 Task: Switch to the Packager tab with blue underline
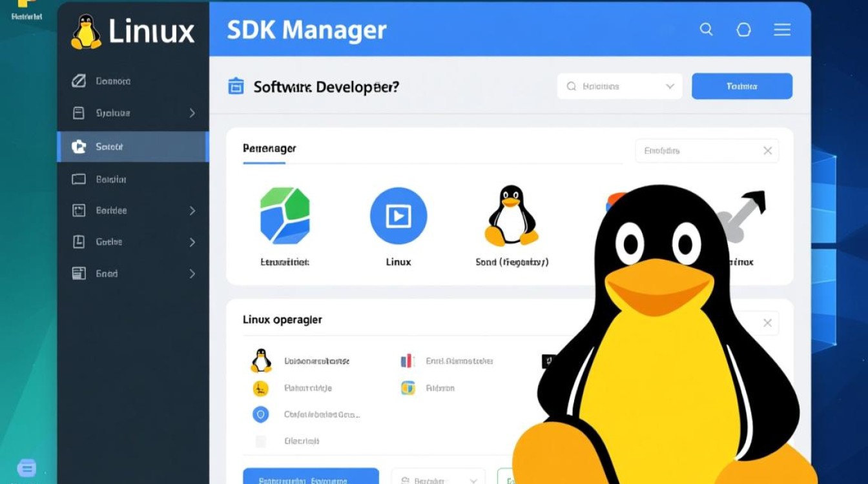(x=269, y=148)
